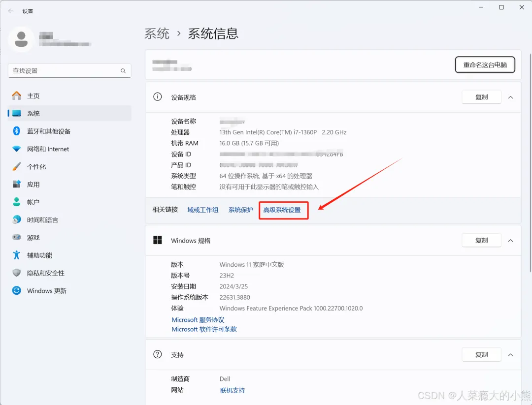Open Windows 更新 page
Screen dimensions: 532x405
point(69,290)
